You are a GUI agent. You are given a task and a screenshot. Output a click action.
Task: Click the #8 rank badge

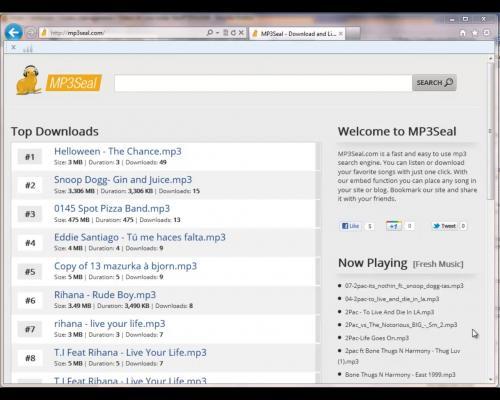[x=30, y=358]
